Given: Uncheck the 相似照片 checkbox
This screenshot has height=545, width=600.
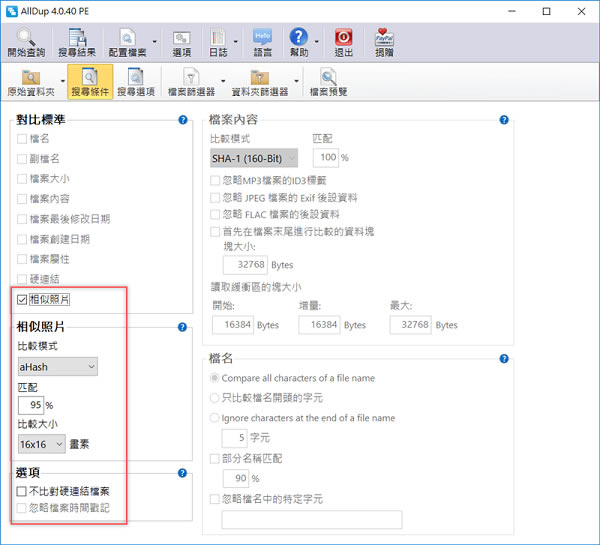Looking at the screenshot, I should tap(23, 299).
